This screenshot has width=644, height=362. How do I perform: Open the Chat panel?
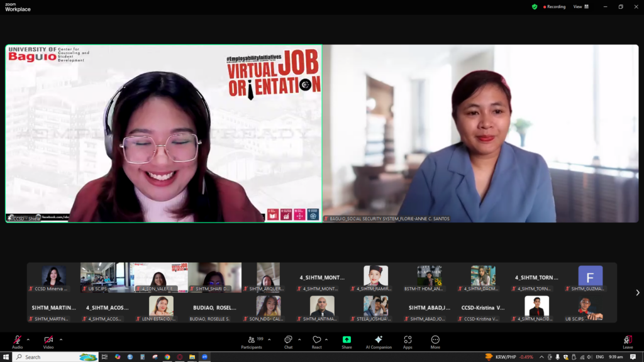tap(288, 341)
